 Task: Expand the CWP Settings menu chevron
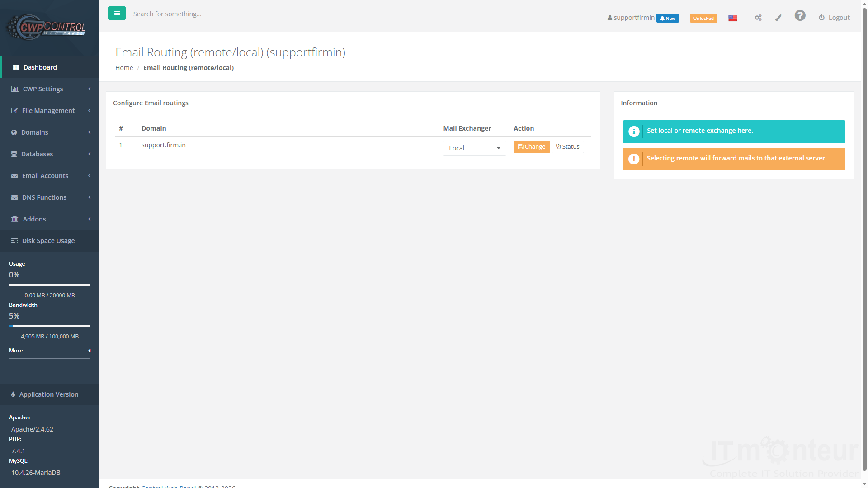[90, 89]
